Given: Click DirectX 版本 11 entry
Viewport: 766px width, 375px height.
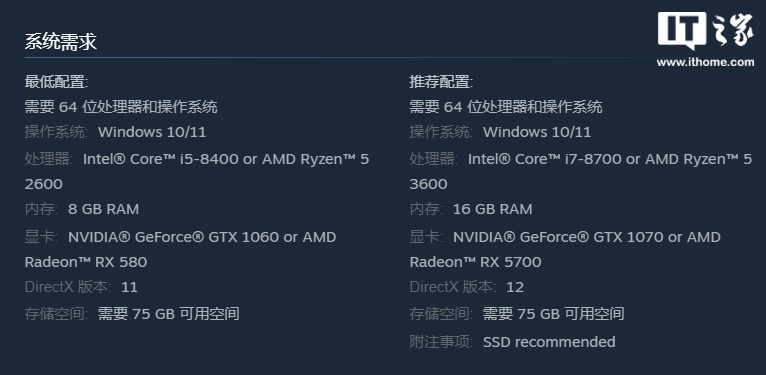Looking at the screenshot, I should (x=81, y=287).
